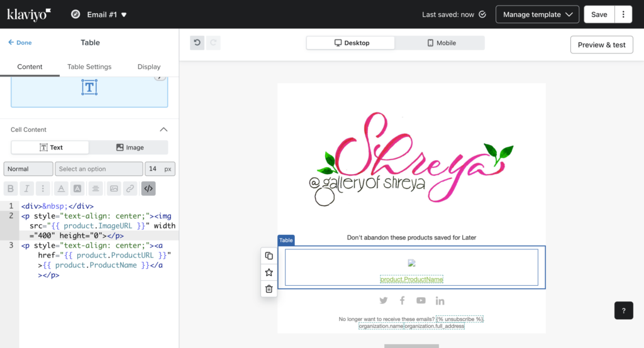The image size is (644, 348).
Task: Open the Display tab
Action: click(x=148, y=67)
